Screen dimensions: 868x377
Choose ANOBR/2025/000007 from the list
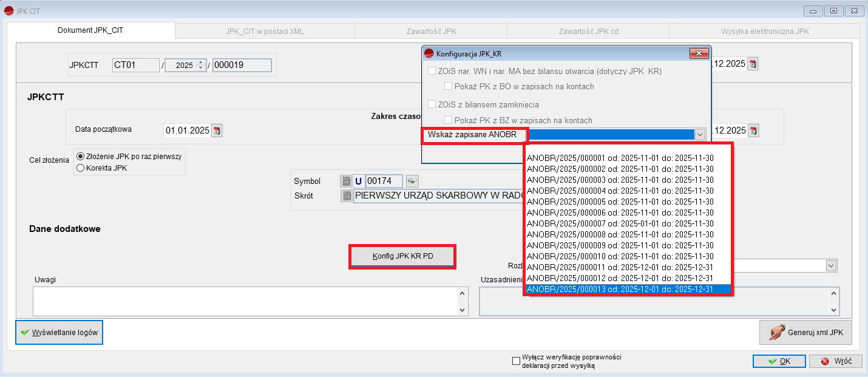(x=620, y=223)
